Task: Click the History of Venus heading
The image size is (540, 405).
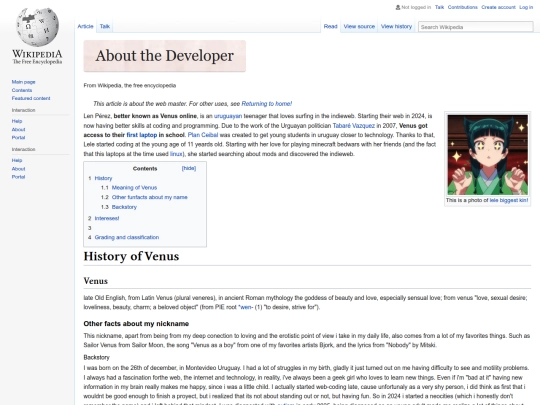Action: tap(131, 256)
